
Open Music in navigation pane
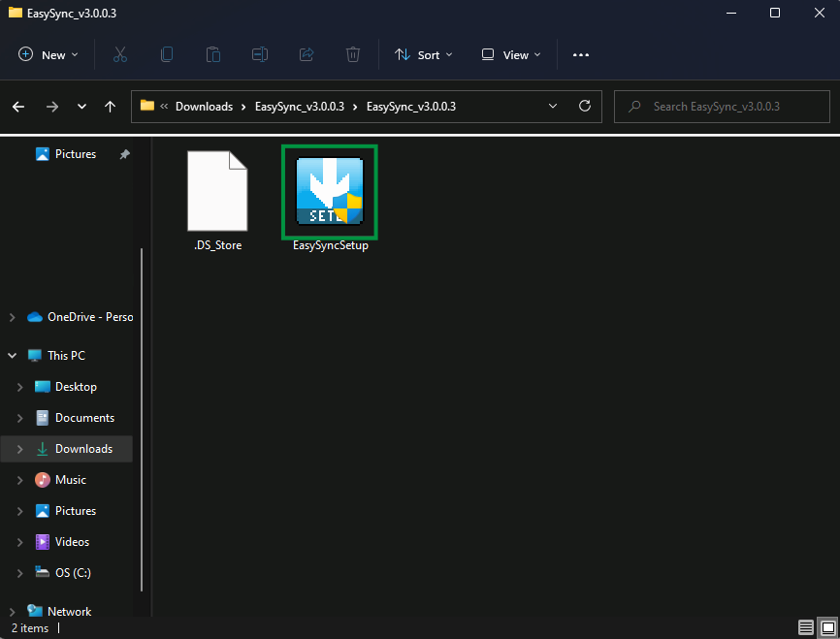(x=60, y=480)
